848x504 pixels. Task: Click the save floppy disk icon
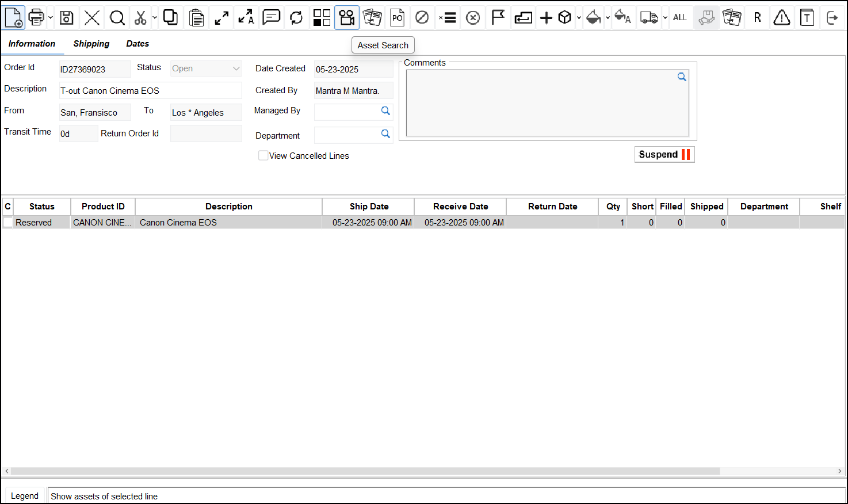(67, 18)
